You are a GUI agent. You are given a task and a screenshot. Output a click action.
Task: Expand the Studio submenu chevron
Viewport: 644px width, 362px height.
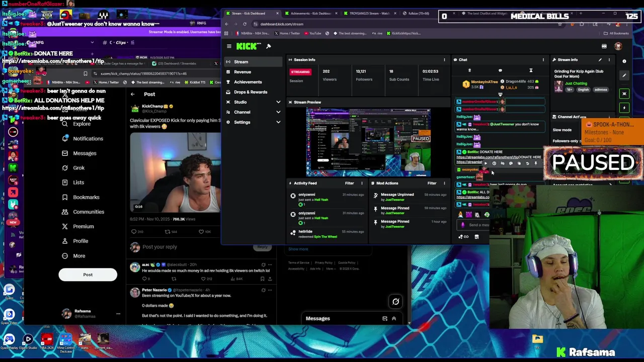pos(278,102)
